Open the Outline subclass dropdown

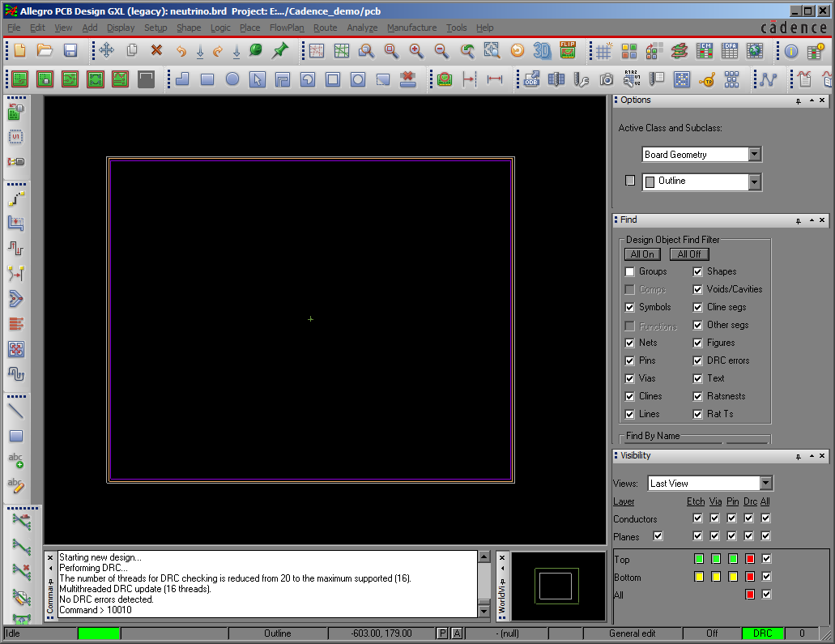click(x=755, y=182)
